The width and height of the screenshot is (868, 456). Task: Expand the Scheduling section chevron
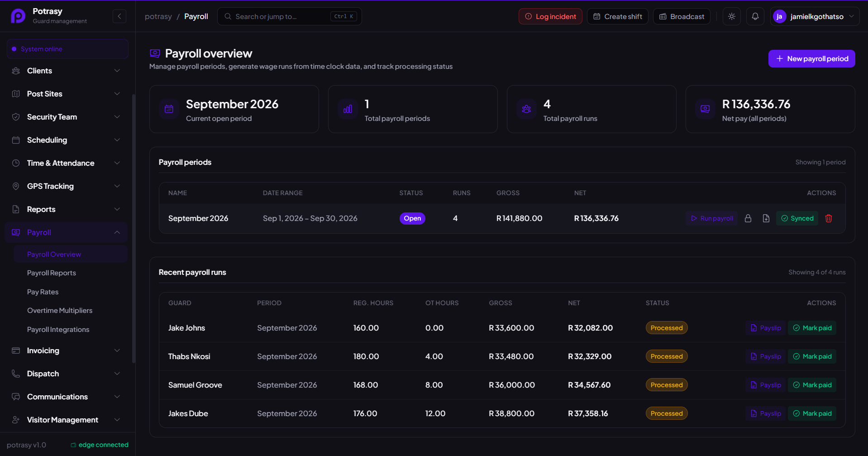(x=117, y=140)
